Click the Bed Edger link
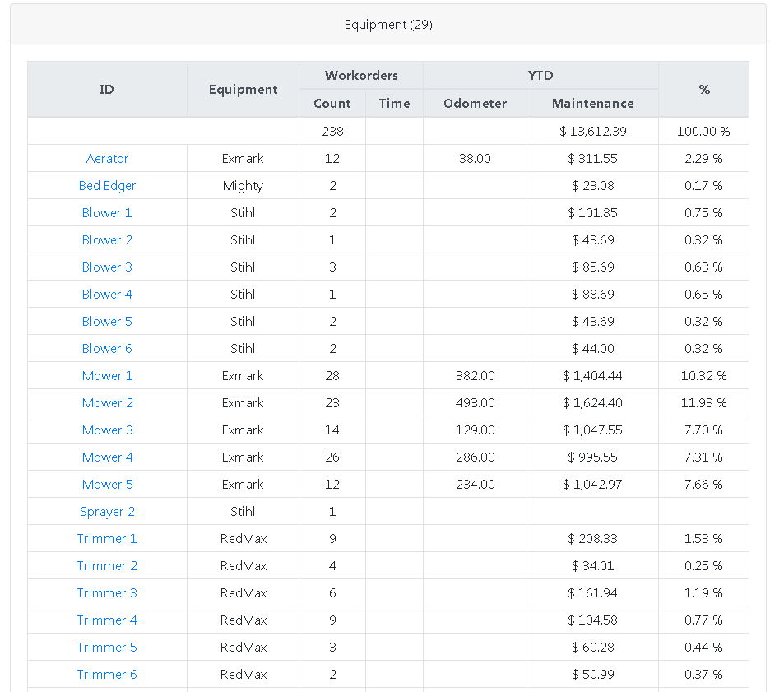Viewport: 784px width, 692px height. 107,186
